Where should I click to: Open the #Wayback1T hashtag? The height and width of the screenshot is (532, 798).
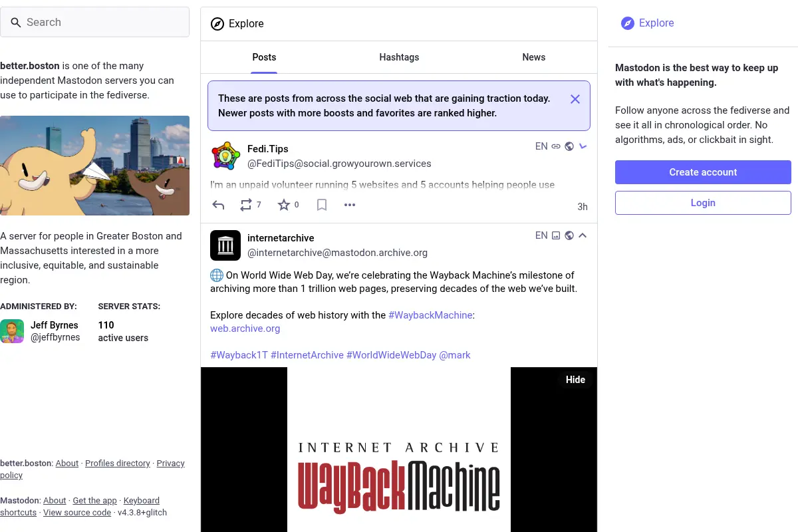pyautogui.click(x=239, y=355)
